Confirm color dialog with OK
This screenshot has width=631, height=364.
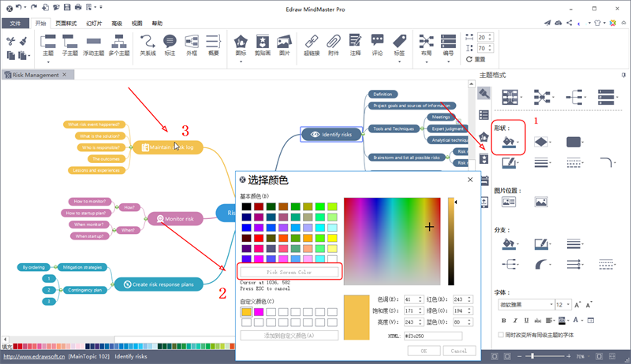(424, 351)
